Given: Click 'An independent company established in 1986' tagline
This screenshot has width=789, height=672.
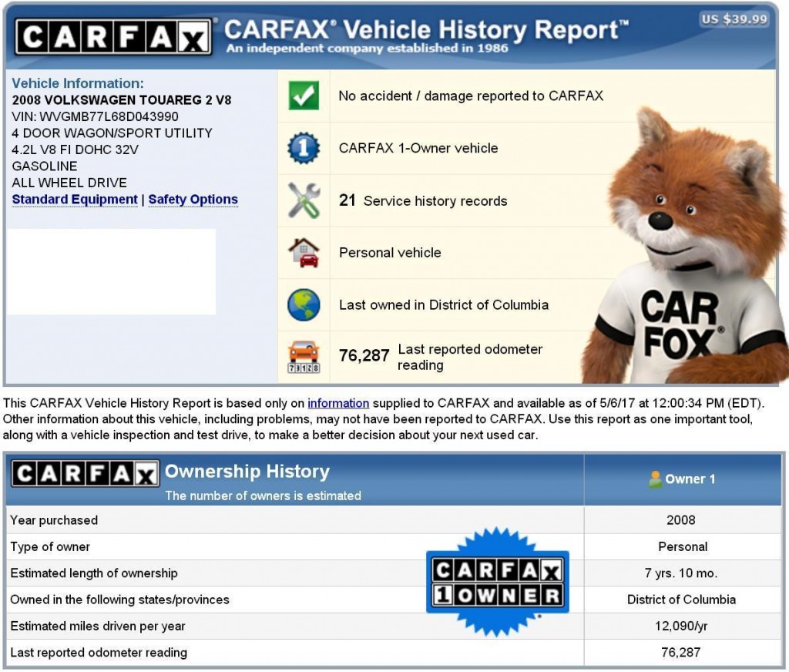Looking at the screenshot, I should point(367,49).
